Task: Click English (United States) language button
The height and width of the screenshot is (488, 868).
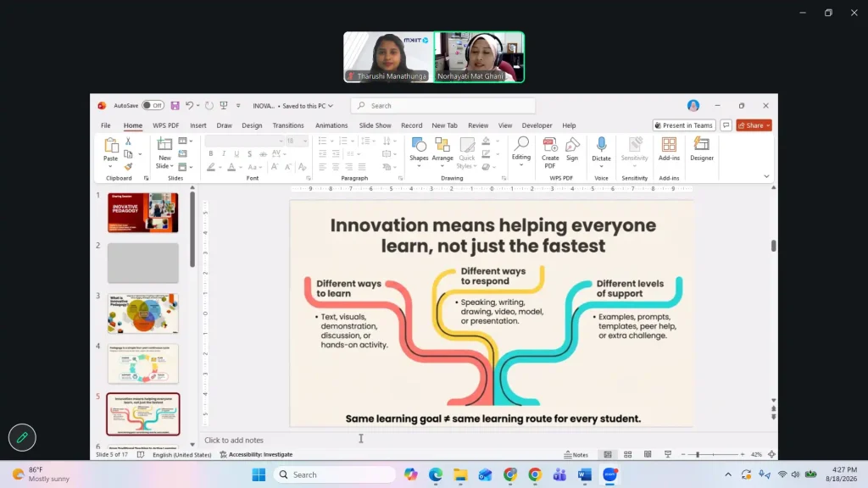Action: click(x=182, y=454)
